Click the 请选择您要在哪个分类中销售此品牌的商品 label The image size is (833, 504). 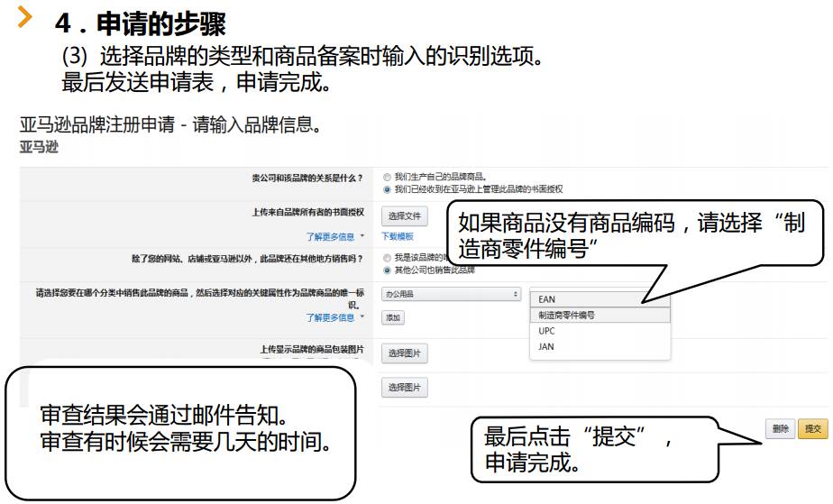click(x=200, y=298)
